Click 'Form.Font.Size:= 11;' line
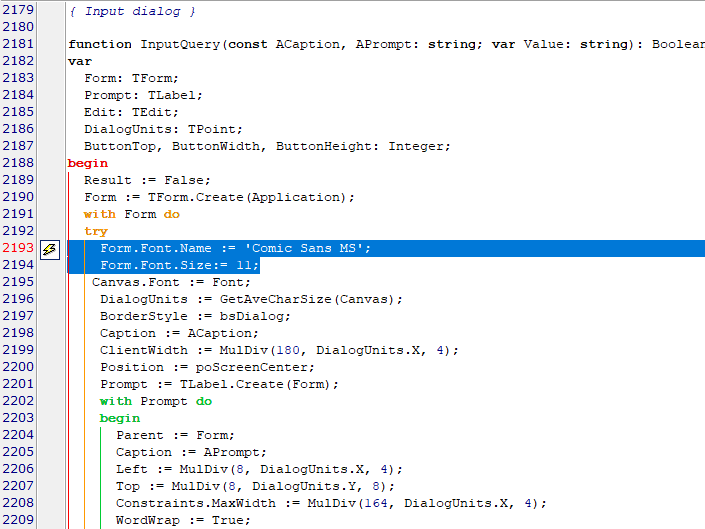Image resolution: width=705 pixels, height=529 pixels. coord(180,265)
